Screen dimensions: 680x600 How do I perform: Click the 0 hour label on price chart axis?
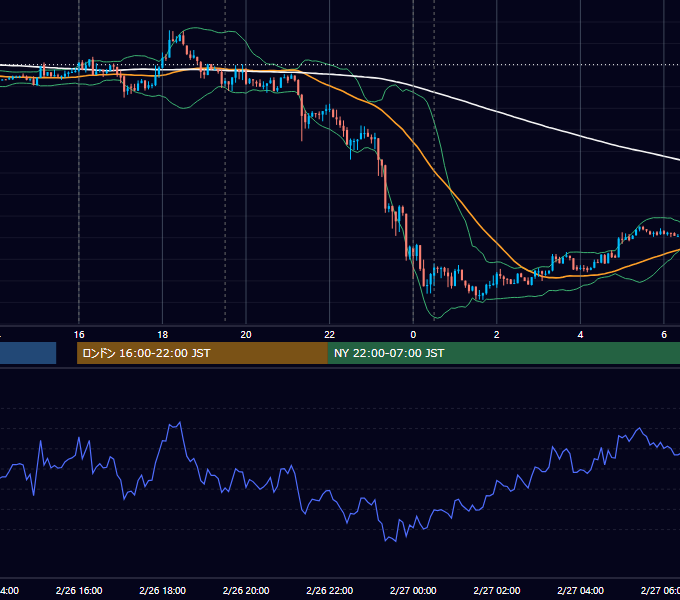tap(413, 335)
